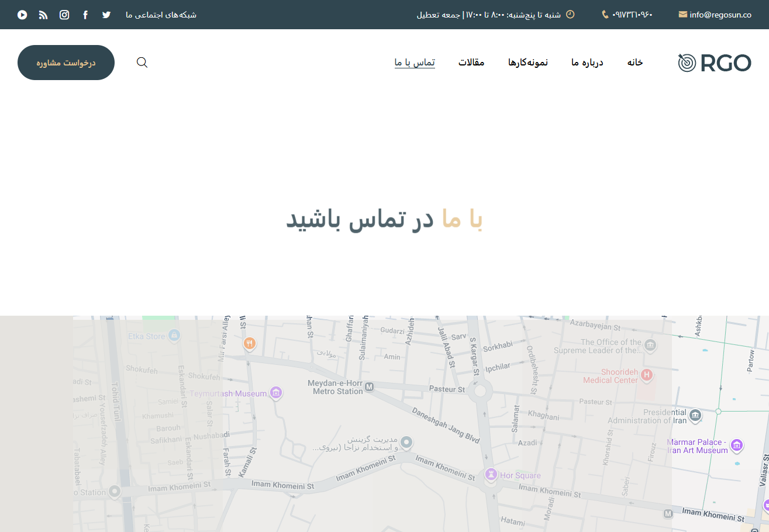Click the phone icon beside the number
The image size is (769, 532).
point(605,15)
